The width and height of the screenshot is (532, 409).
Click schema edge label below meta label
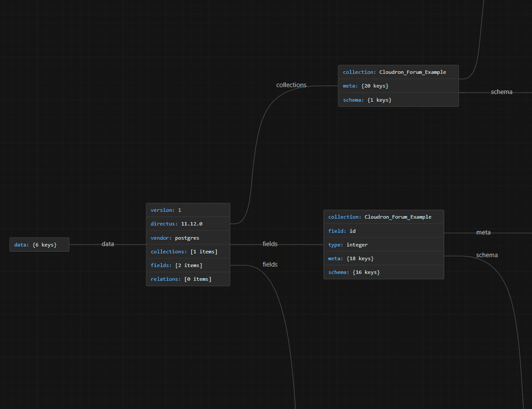pos(487,255)
